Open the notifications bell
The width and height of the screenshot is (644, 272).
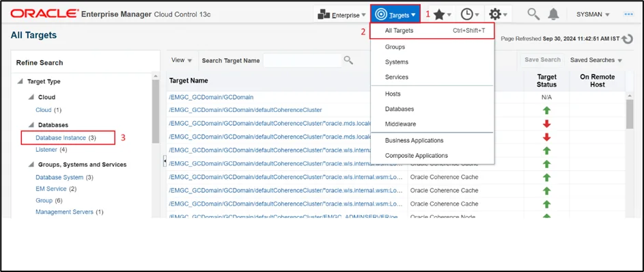(x=553, y=14)
